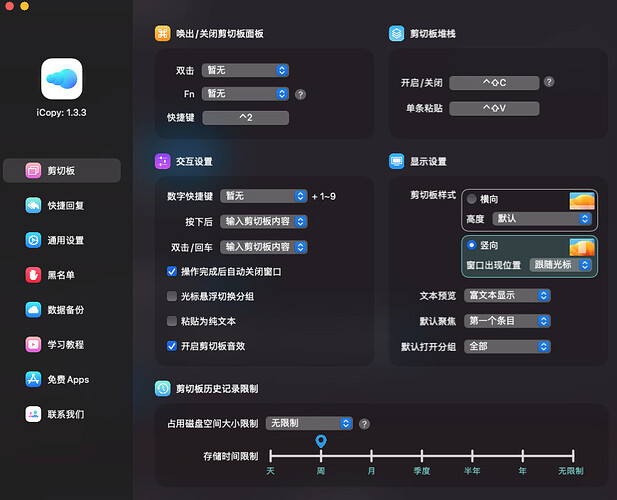Click the 剪切板 sidebar icon
The height and width of the screenshot is (500, 617).
(x=33, y=170)
